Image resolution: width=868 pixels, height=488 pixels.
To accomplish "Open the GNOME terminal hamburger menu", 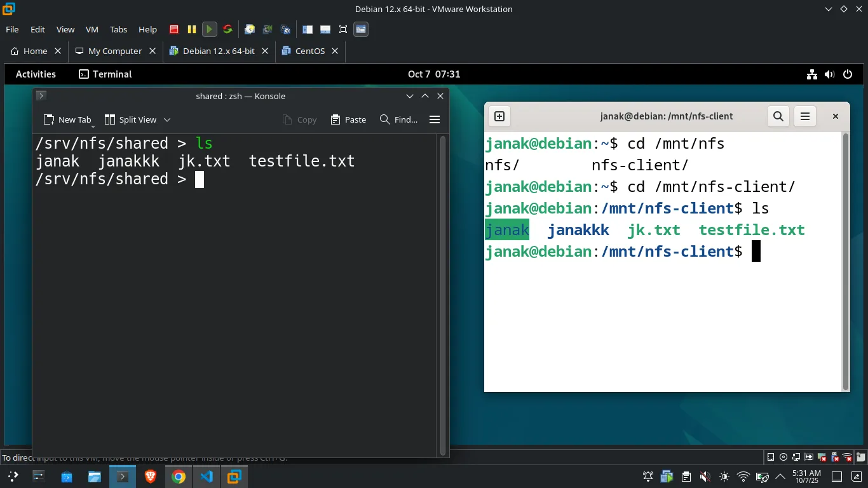I will 805,116.
